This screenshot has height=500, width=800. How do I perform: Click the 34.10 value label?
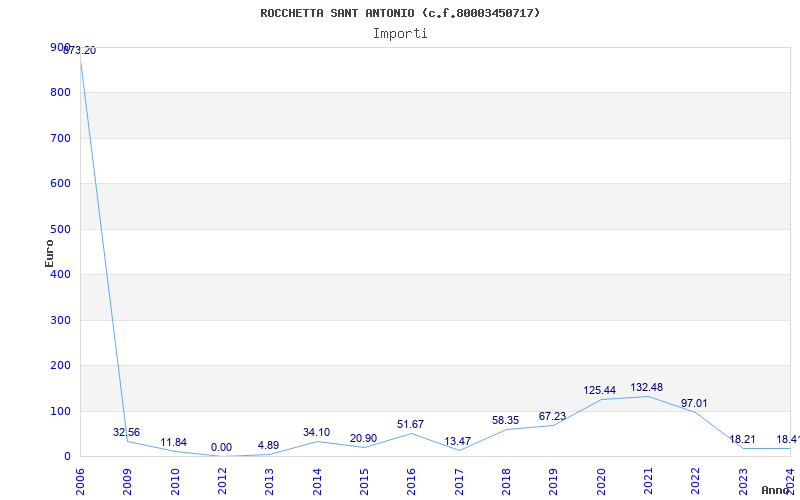pos(316,433)
